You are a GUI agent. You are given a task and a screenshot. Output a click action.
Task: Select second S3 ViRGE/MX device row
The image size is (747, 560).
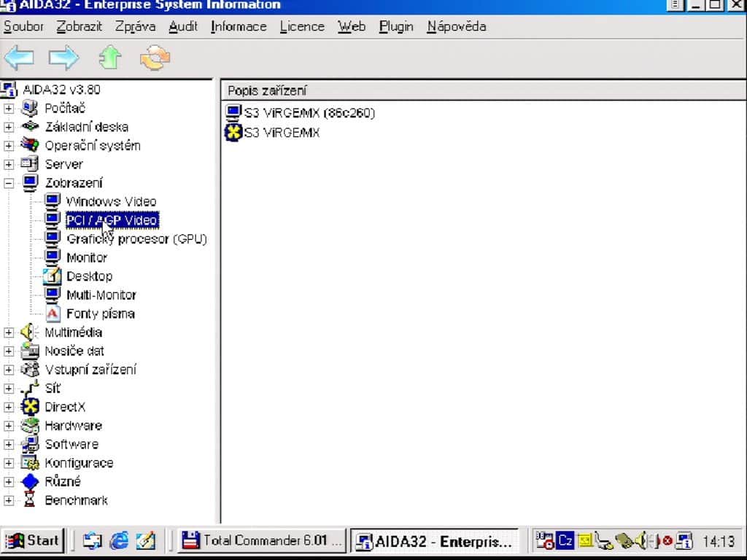pos(272,133)
